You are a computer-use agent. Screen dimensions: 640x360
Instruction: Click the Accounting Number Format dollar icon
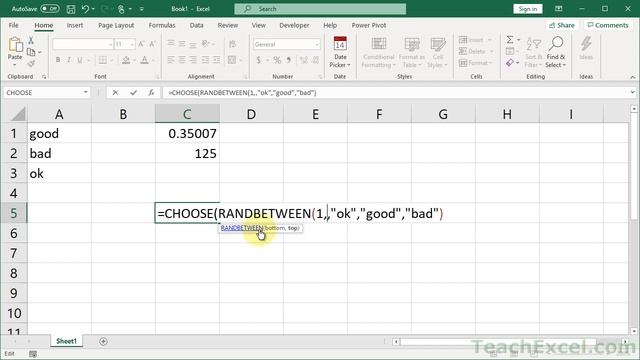(x=259, y=60)
